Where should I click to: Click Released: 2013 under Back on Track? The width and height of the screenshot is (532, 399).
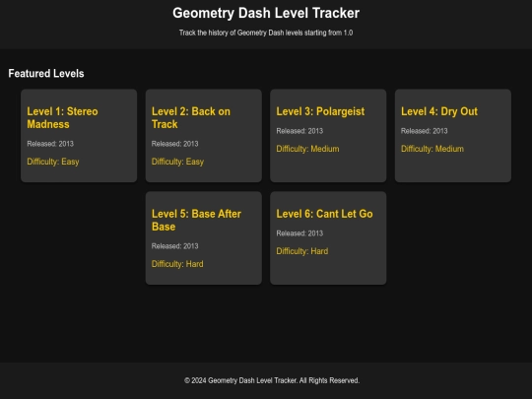pyautogui.click(x=174, y=144)
